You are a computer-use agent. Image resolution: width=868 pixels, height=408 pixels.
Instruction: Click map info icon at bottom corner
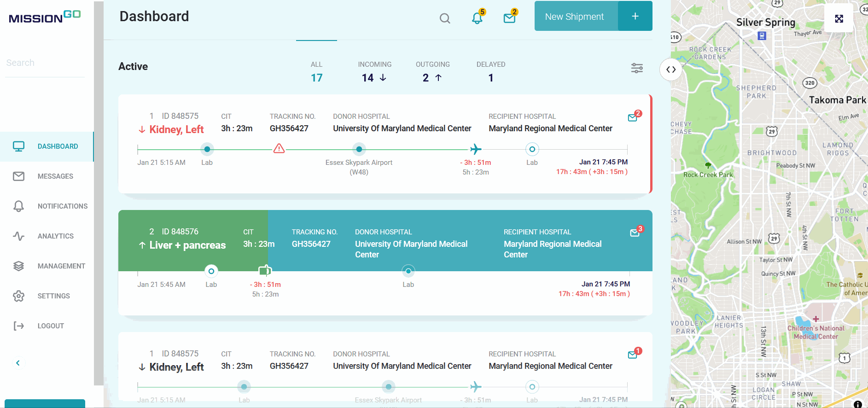click(x=858, y=404)
